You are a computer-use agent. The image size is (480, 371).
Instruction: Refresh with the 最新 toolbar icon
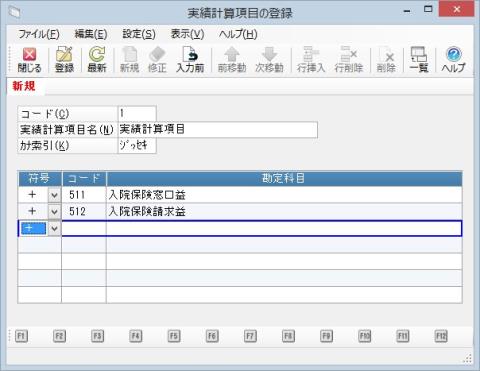pyautogui.click(x=97, y=60)
